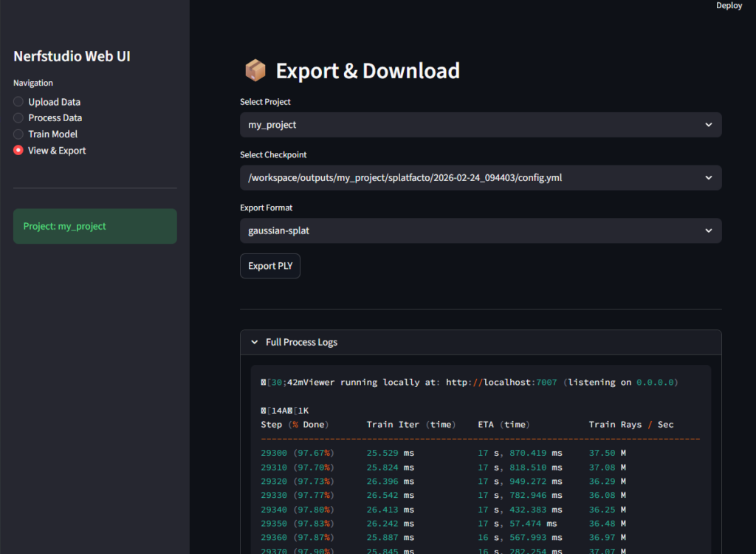Image resolution: width=756 pixels, height=554 pixels.
Task: Open the checkpoint dropdown showing the config.yml path
Action: (x=472, y=178)
